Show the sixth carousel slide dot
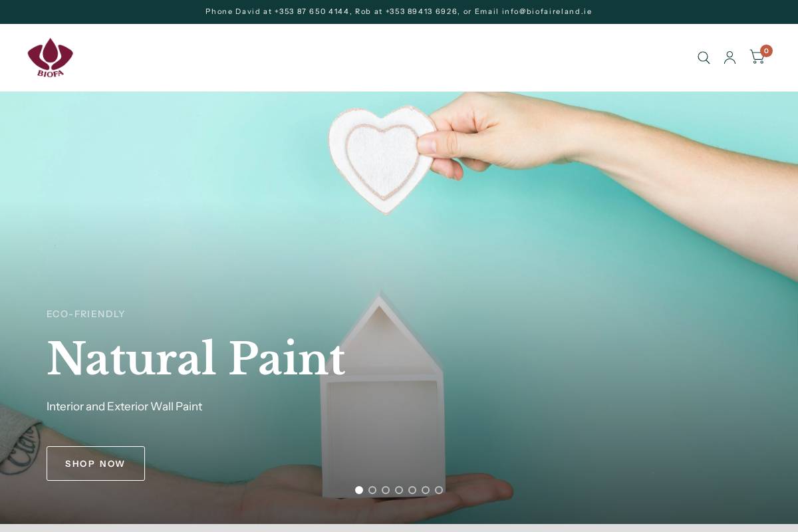The width and height of the screenshot is (798, 532). tap(426, 490)
